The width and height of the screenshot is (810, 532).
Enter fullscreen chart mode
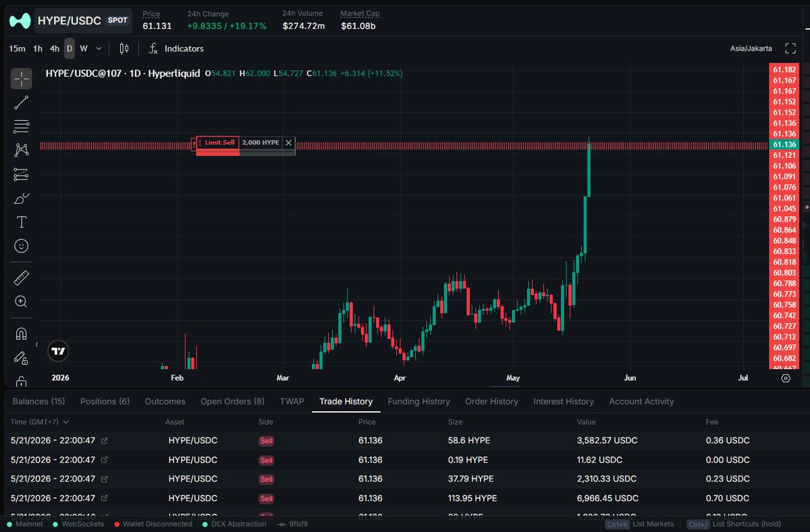pos(790,49)
